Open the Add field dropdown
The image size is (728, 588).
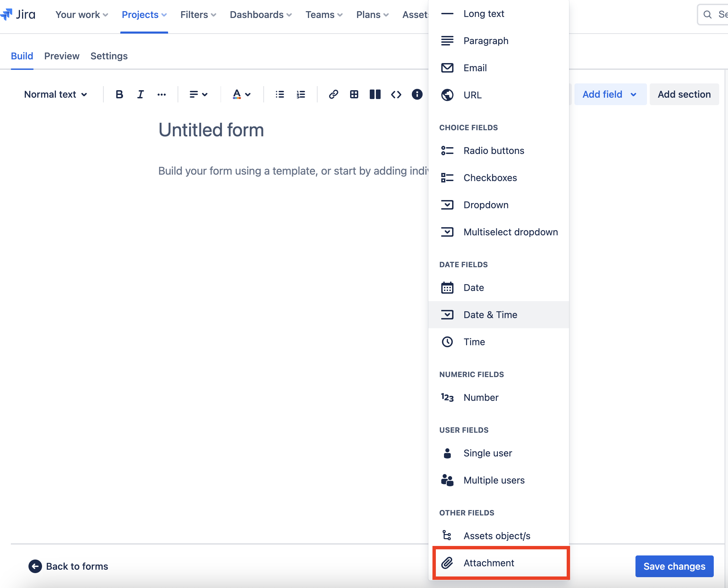(x=610, y=94)
